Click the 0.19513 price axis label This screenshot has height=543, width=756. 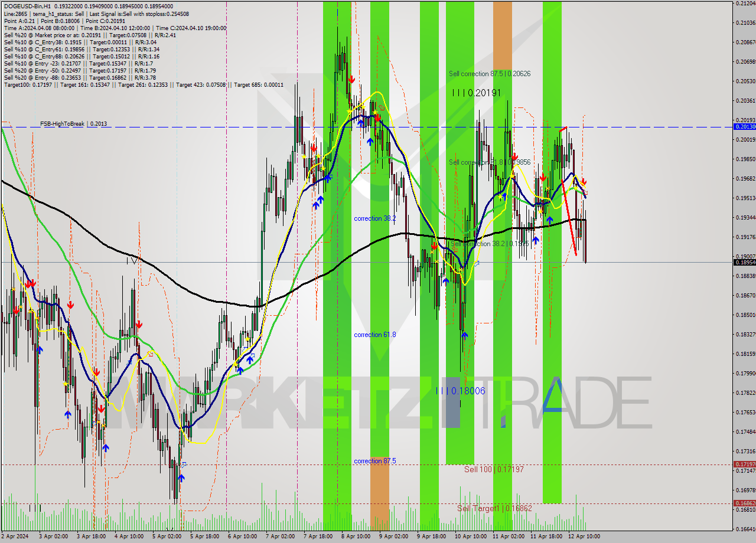(x=745, y=198)
